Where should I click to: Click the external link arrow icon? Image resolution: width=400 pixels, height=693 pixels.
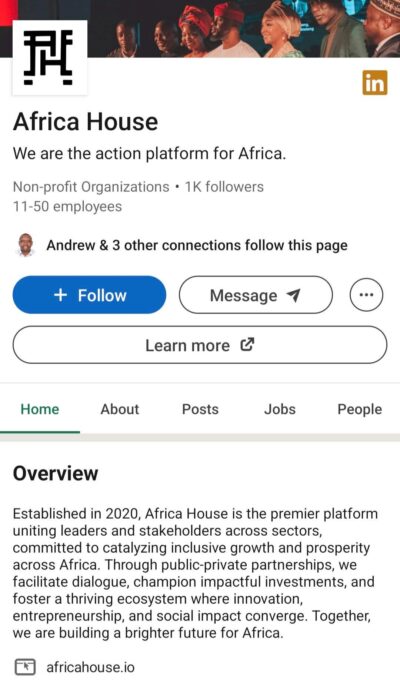coord(247,344)
